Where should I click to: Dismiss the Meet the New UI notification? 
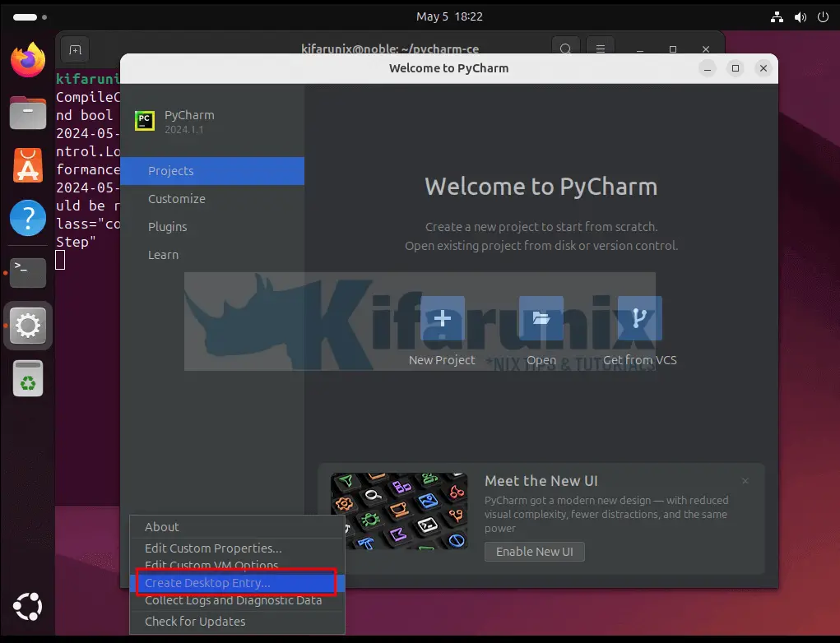tap(745, 480)
